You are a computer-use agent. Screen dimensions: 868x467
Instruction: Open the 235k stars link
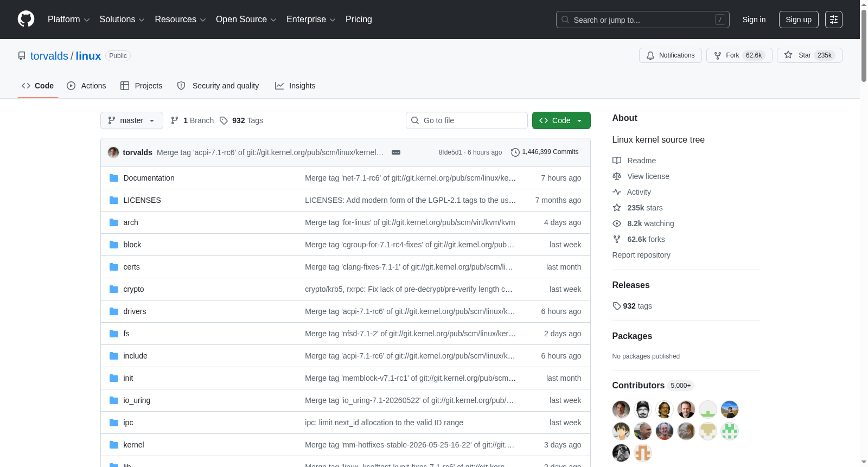637,208
